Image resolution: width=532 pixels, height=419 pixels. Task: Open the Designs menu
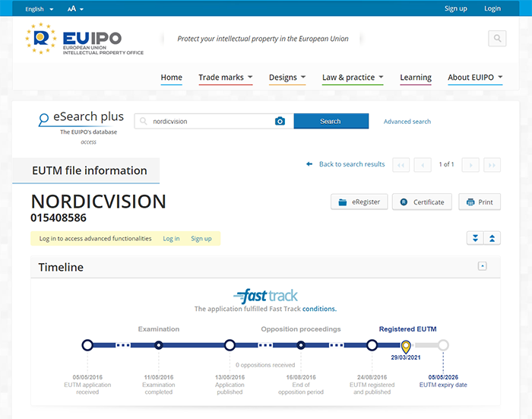point(287,78)
